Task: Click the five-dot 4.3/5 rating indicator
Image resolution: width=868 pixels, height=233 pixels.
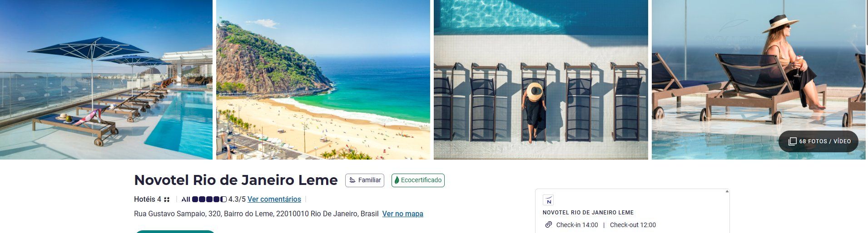Action: tap(209, 199)
